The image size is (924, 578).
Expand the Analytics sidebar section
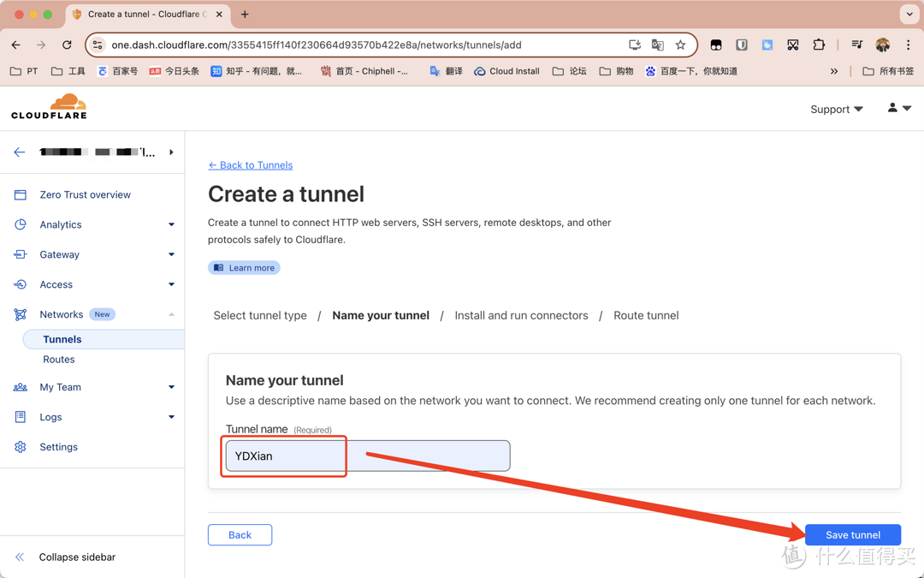click(x=171, y=225)
